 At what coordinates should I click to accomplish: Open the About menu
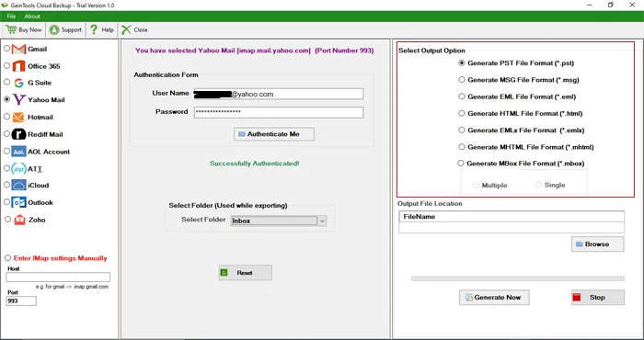(32, 17)
